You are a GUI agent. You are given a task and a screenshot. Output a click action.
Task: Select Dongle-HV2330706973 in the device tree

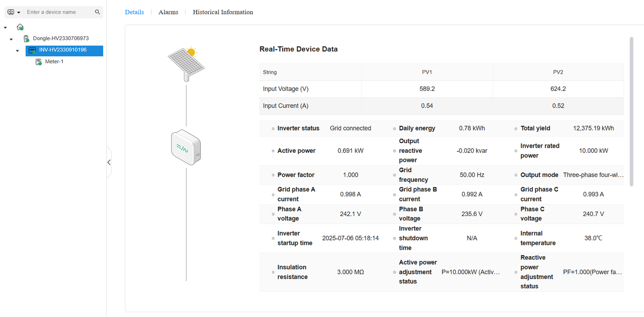click(61, 38)
